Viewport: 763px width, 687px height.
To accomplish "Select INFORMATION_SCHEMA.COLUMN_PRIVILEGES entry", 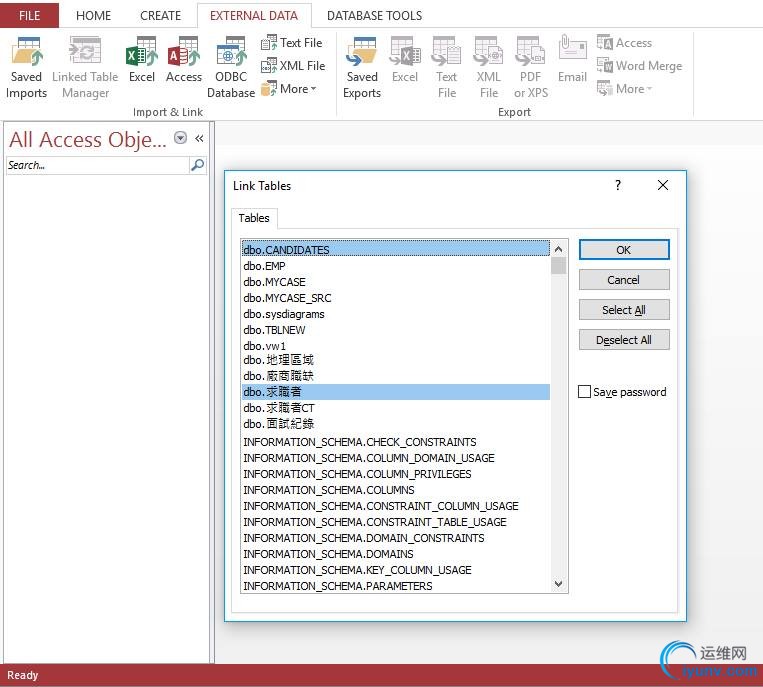I will (396, 474).
